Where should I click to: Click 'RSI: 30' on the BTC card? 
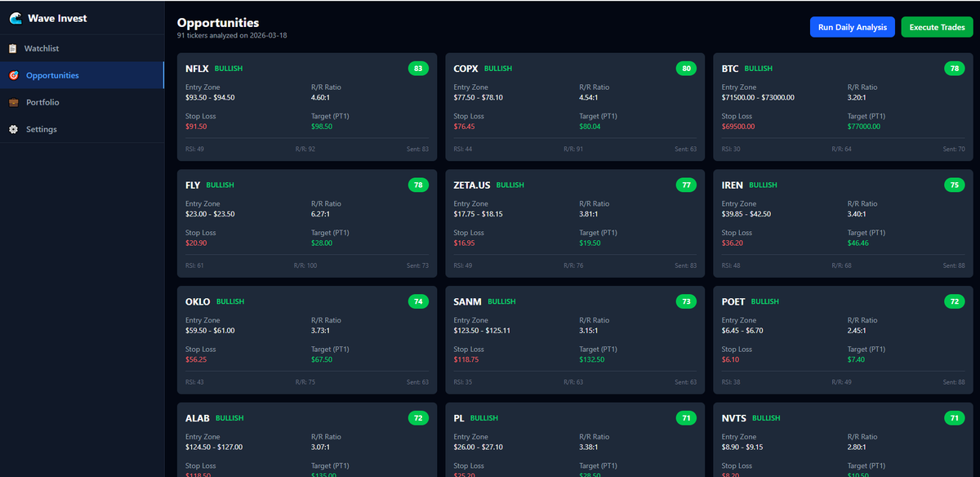coord(731,149)
